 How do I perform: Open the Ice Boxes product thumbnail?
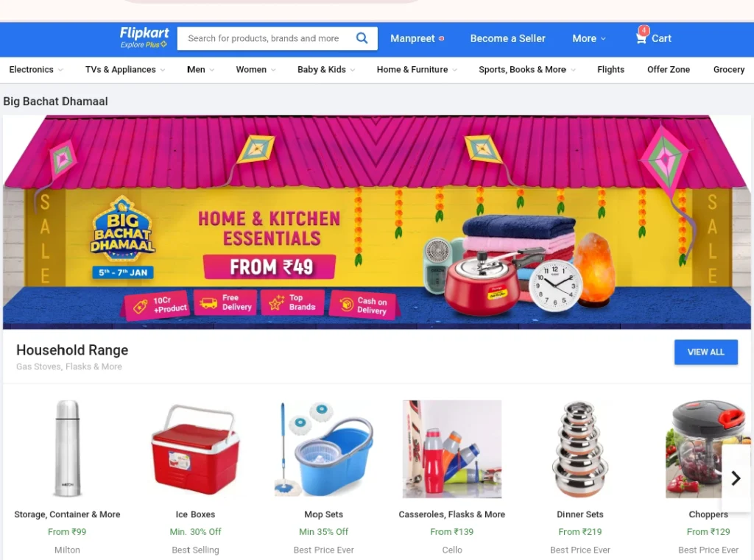pos(195,450)
